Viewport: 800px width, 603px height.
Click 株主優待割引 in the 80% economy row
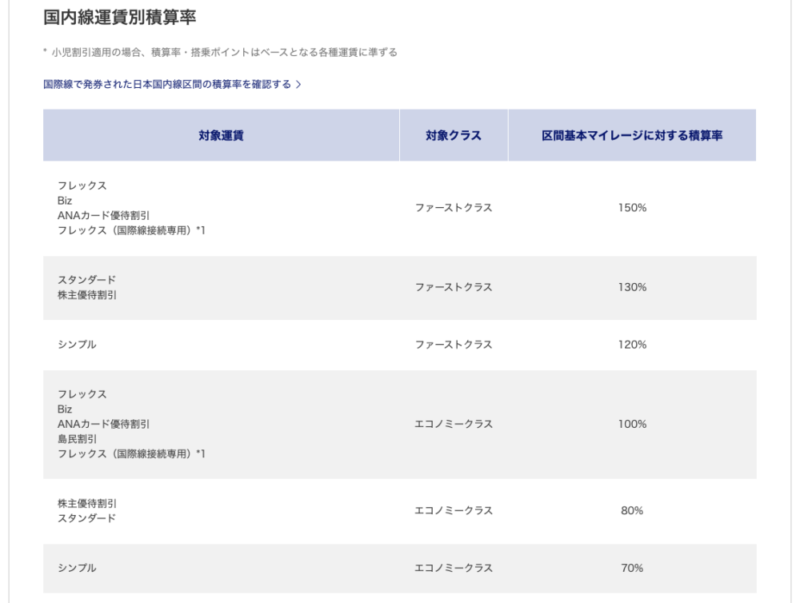click(87, 502)
